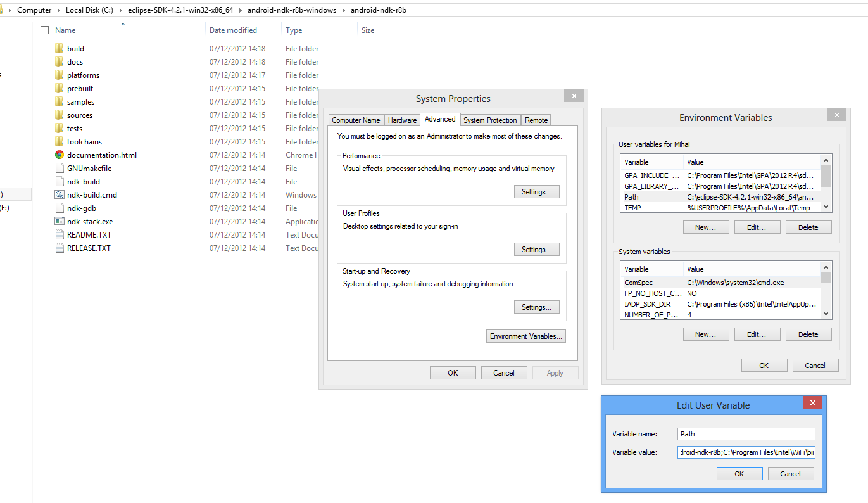Toggle the select-all checkbox beside Name
This screenshot has width=868, height=503.
click(44, 30)
